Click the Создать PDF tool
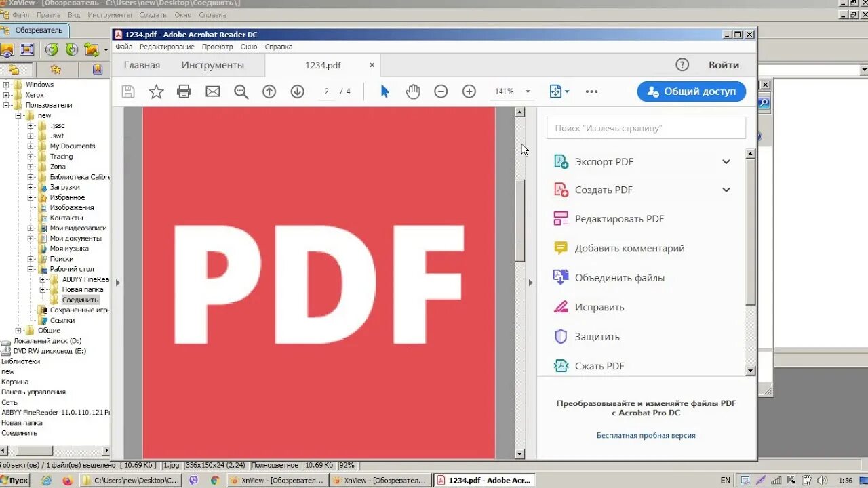The height and width of the screenshot is (488, 868). point(604,190)
